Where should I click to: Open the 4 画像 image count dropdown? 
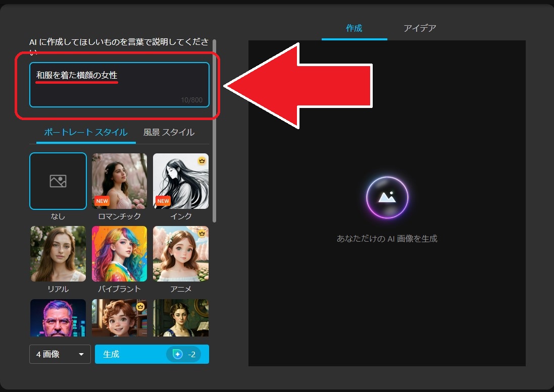pyautogui.click(x=60, y=354)
